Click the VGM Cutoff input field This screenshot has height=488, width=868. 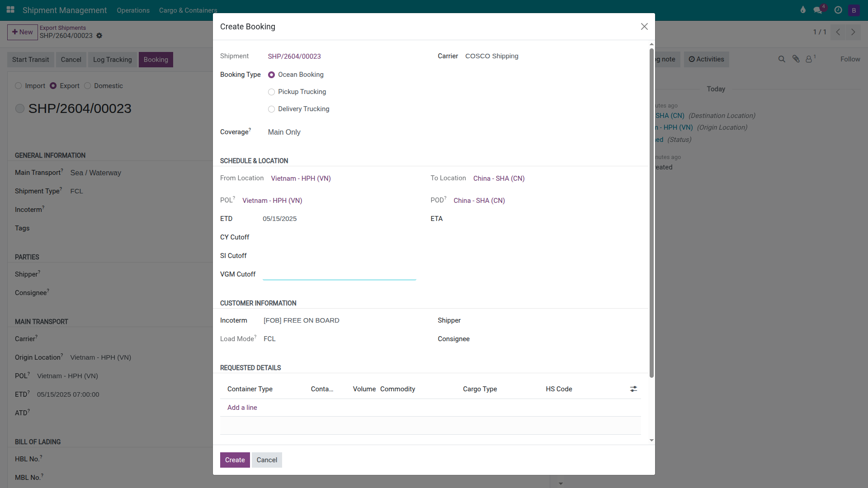coord(340,274)
